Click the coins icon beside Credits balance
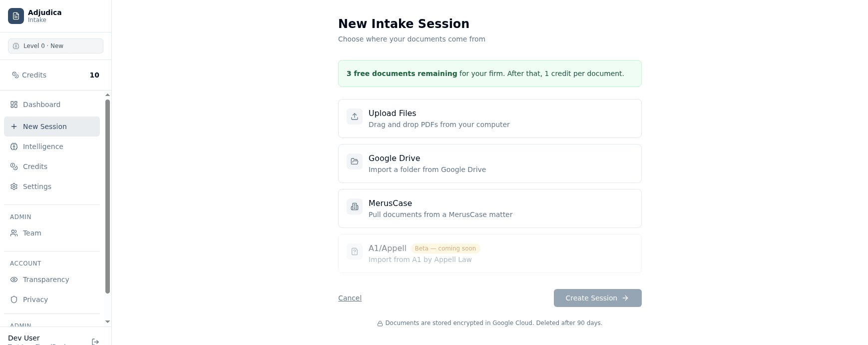 [x=15, y=75]
